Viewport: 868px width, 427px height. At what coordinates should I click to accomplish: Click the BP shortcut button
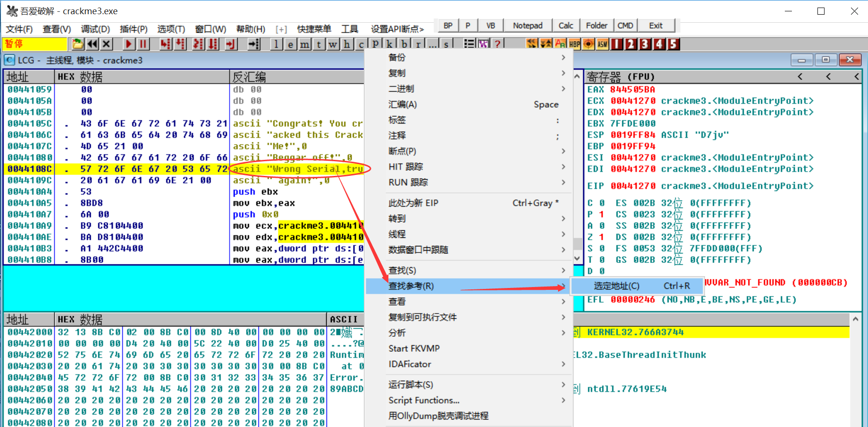[448, 26]
